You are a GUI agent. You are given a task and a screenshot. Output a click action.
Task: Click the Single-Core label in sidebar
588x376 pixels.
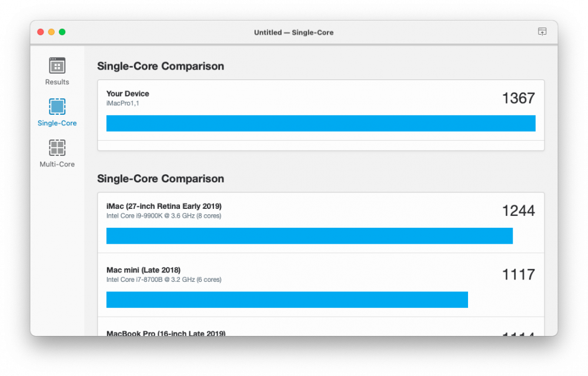point(57,123)
